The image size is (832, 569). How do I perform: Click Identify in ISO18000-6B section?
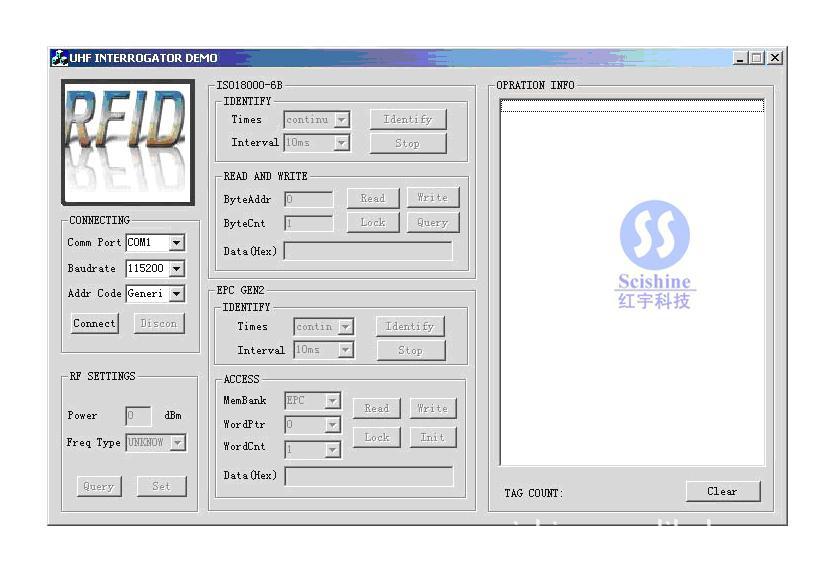tap(407, 119)
